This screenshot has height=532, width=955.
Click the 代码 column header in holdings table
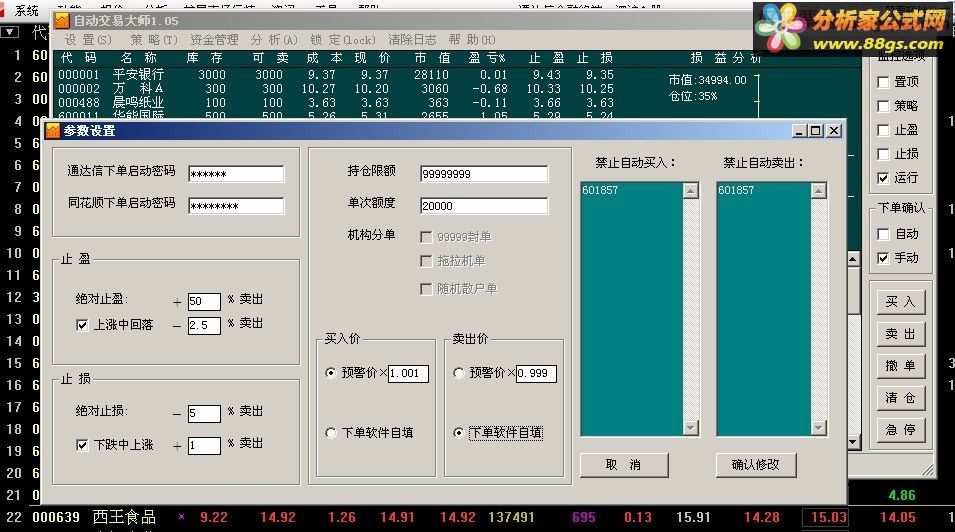tap(79, 58)
